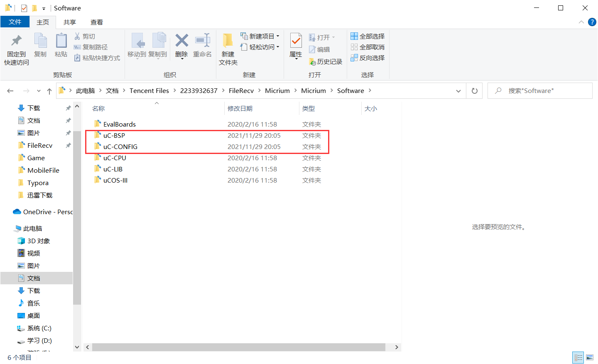Create a New folder
This screenshot has height=364, width=598.
(228, 49)
